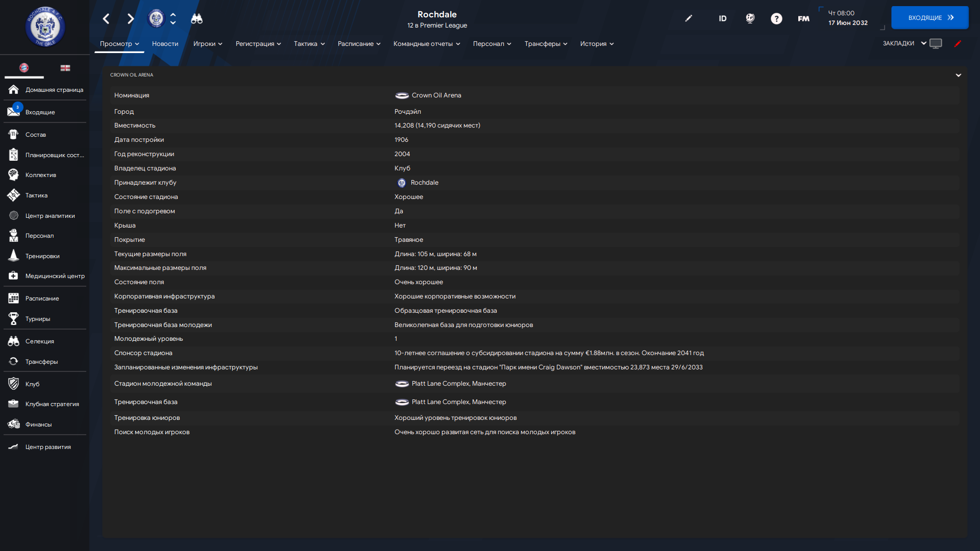Open Центр аналитики in the sidebar
980x551 pixels.
(50, 216)
